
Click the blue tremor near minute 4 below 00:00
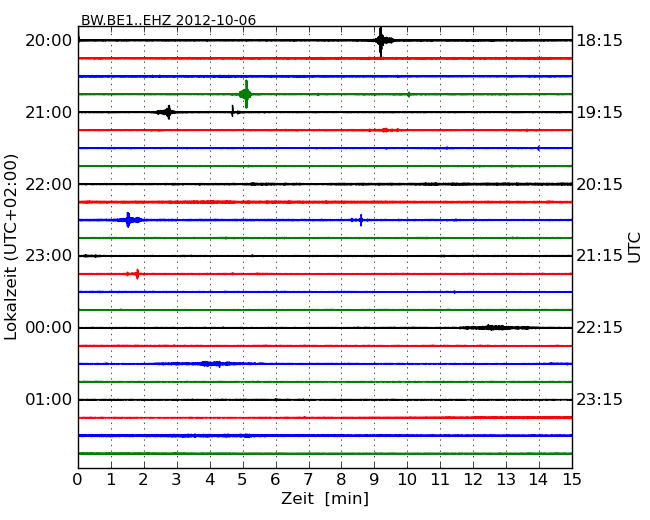[209, 364]
